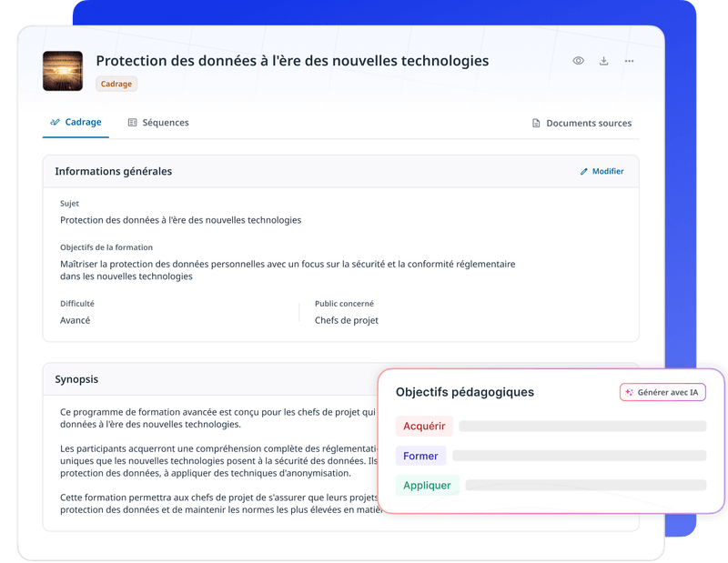Click the title 'Protection des données à l'ère des nouvelles technologies'

pos(292,61)
